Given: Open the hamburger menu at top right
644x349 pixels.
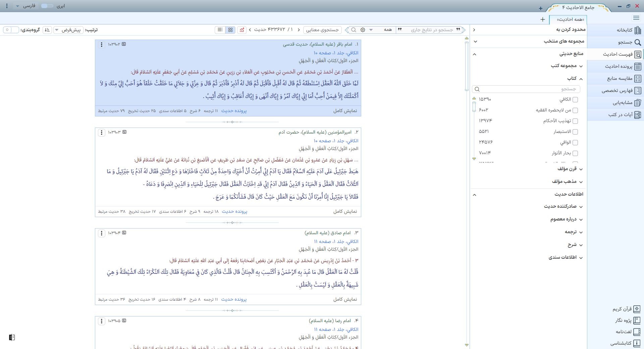Looking at the screenshot, I should [636, 18].
